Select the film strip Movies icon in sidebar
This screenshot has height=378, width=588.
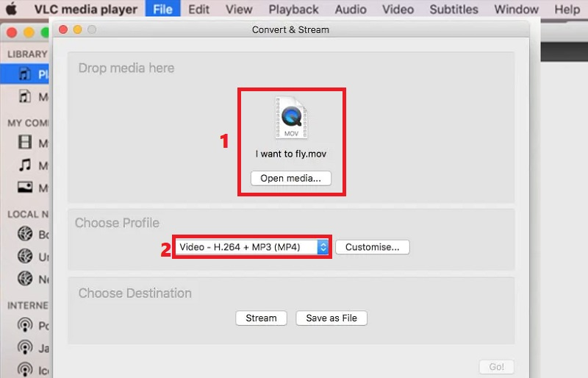pos(25,142)
